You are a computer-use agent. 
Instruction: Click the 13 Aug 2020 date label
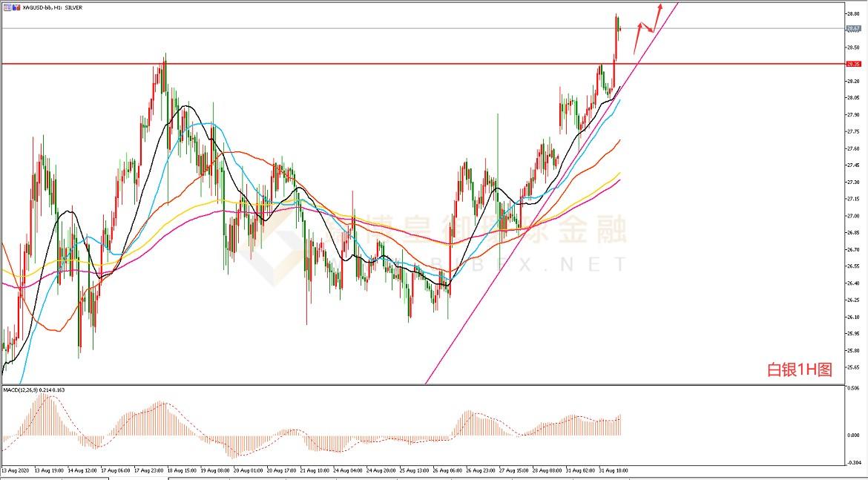click(16, 470)
